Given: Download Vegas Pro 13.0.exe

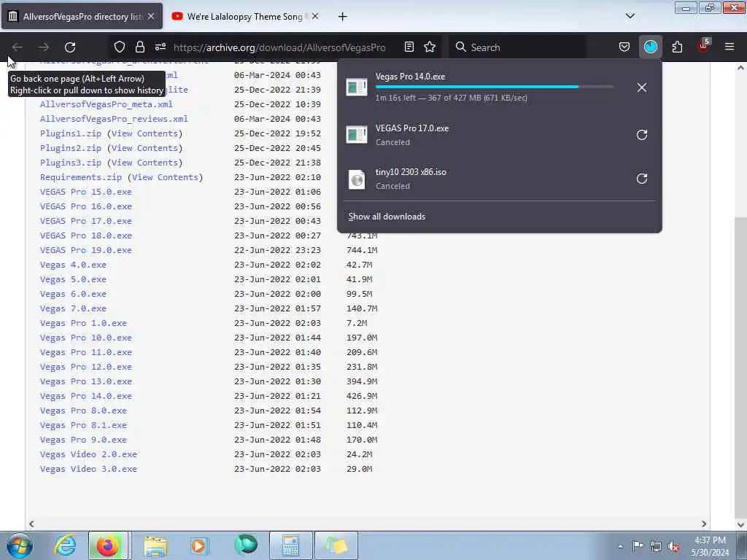Looking at the screenshot, I should [x=86, y=381].
